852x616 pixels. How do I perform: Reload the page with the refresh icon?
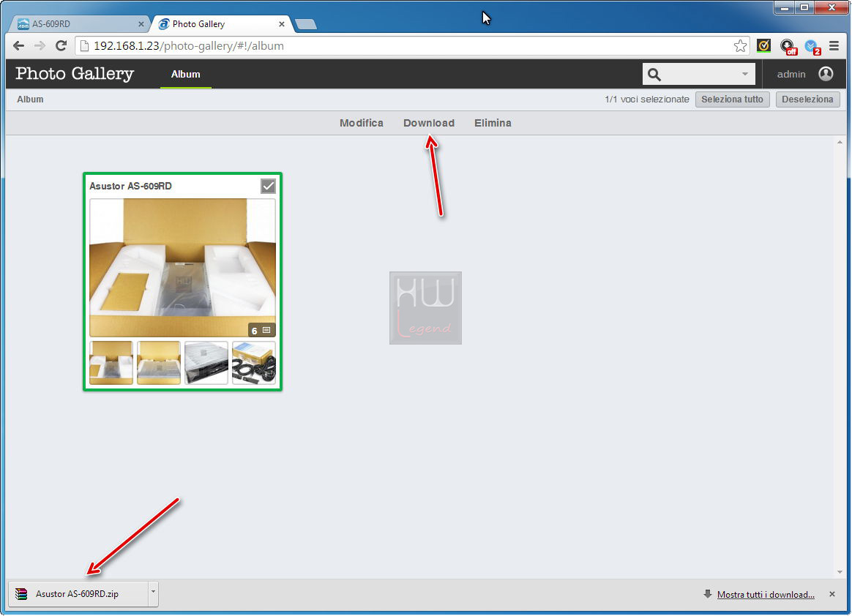click(x=61, y=45)
